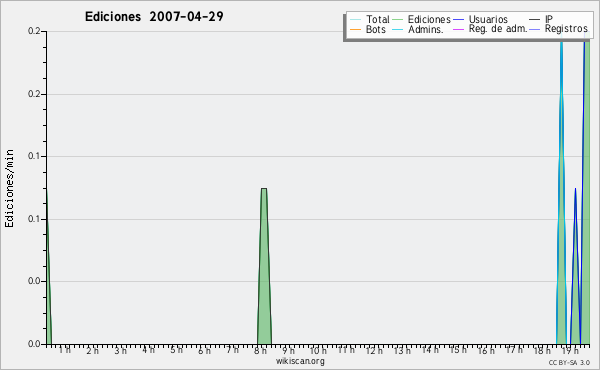The height and width of the screenshot is (370, 600).
Task: Open the wikiscan.org link below the chart
Action: pos(300,361)
